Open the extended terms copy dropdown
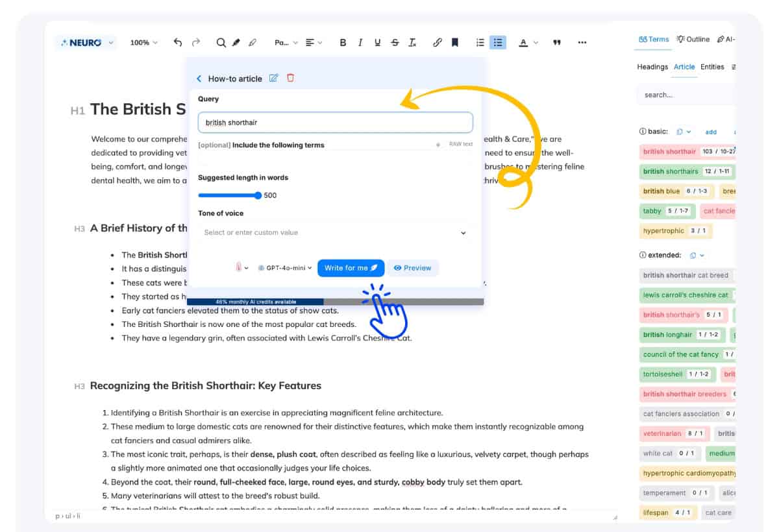The image size is (779, 532). [x=697, y=255]
